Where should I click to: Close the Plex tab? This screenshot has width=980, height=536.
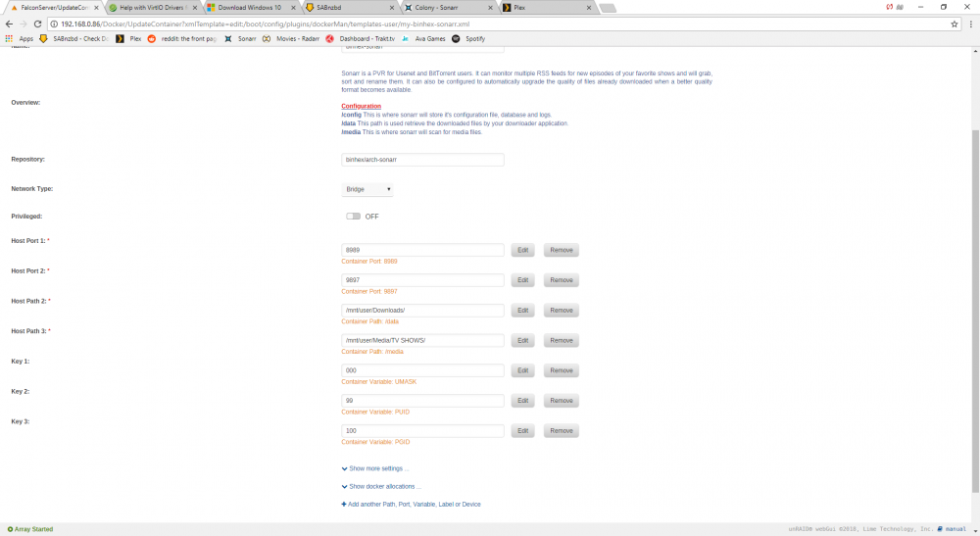[x=588, y=8]
